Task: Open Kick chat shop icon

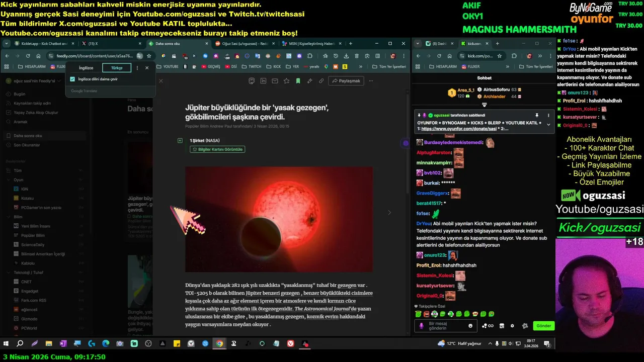Action: click(502, 326)
